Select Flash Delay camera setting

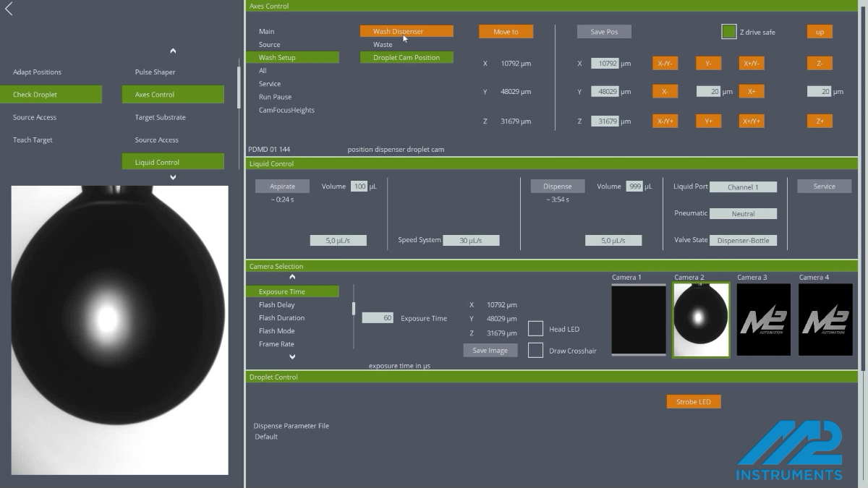(276, 305)
